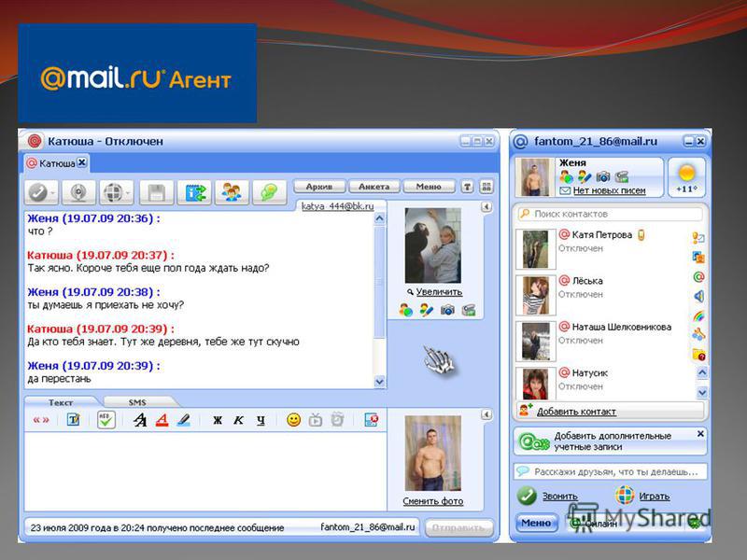The image size is (747, 560).
Task: Click the people globe icon under Катюша's photo
Action: pos(406,311)
